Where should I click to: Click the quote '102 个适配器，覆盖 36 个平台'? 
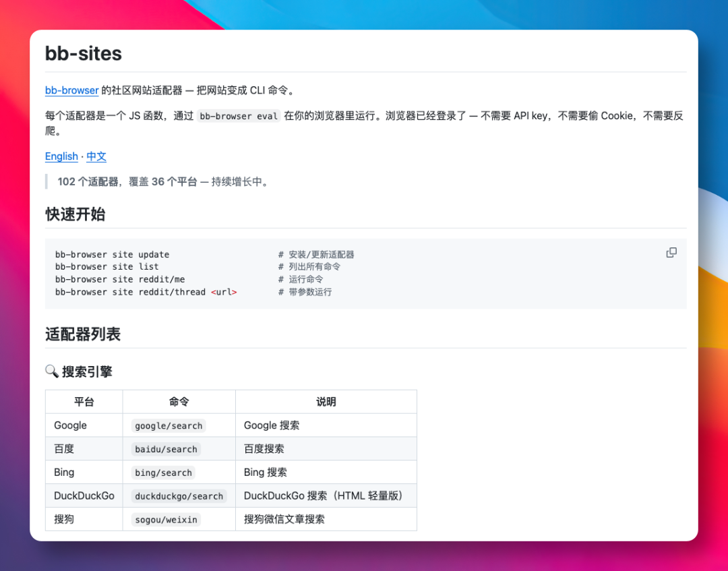point(127,181)
